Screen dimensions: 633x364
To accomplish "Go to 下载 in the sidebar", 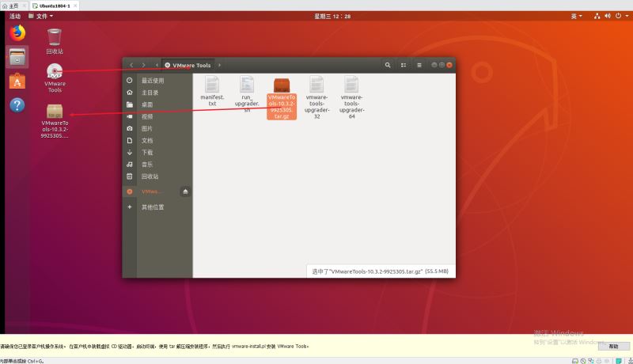I will click(x=147, y=152).
